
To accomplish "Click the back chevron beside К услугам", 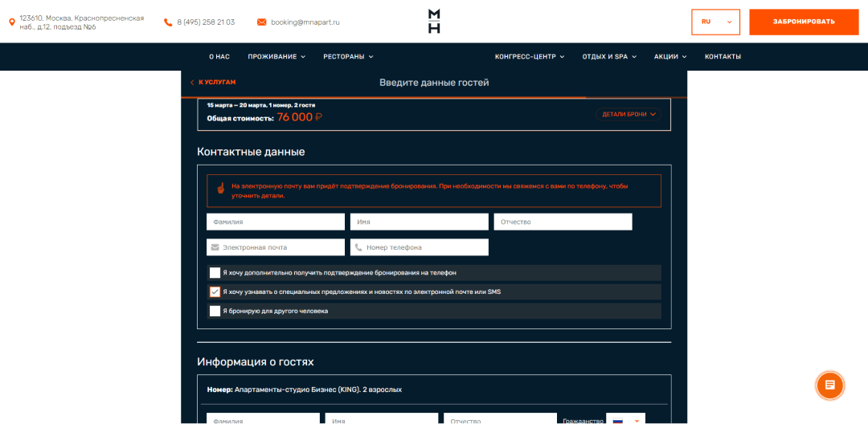I will [192, 83].
